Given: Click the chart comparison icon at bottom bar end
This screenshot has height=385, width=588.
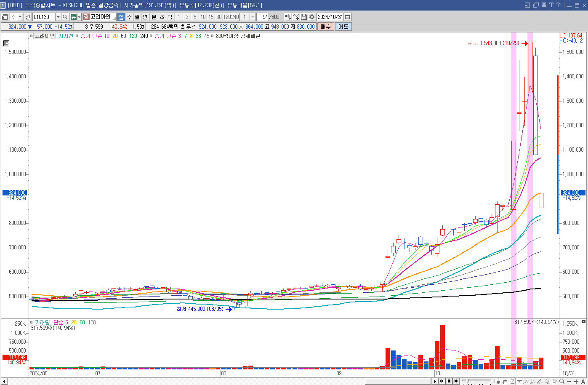Looking at the screenshot, I should (x=554, y=381).
